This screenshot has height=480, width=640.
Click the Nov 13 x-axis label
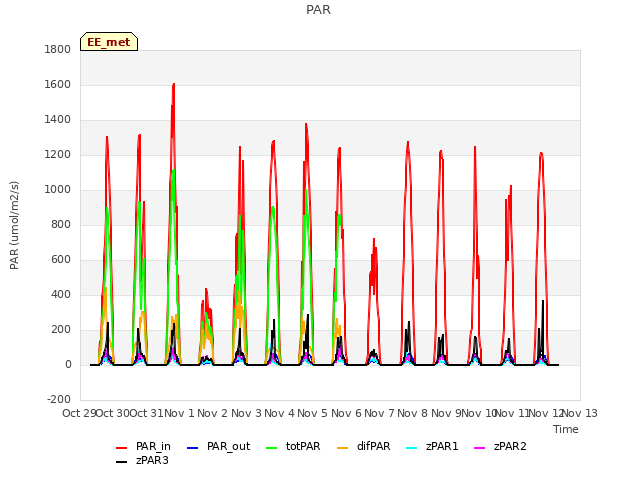(580, 413)
